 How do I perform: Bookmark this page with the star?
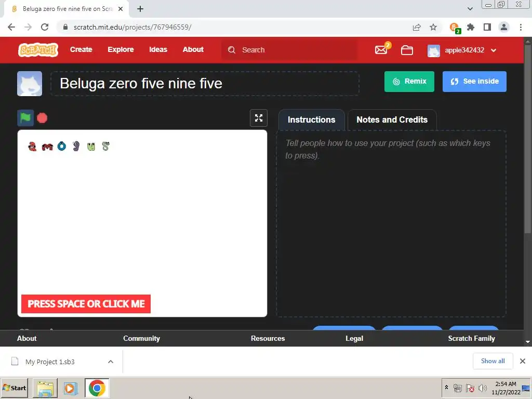pos(433,27)
